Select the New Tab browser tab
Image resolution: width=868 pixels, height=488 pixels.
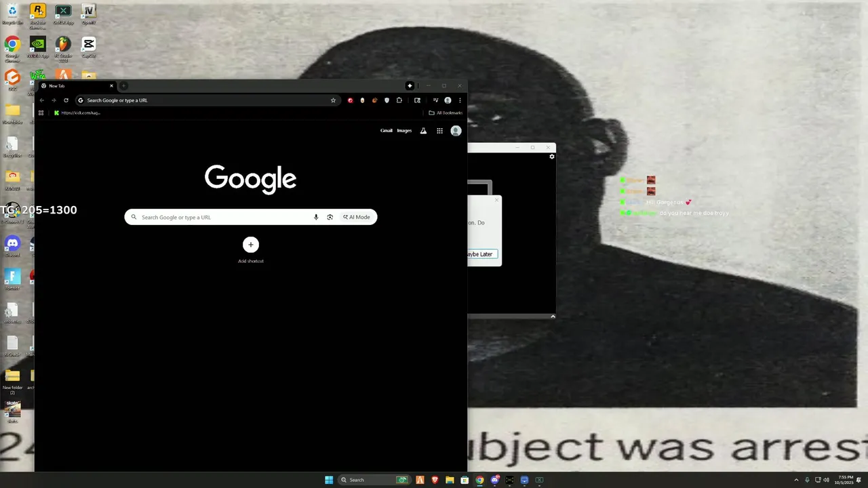click(x=77, y=86)
